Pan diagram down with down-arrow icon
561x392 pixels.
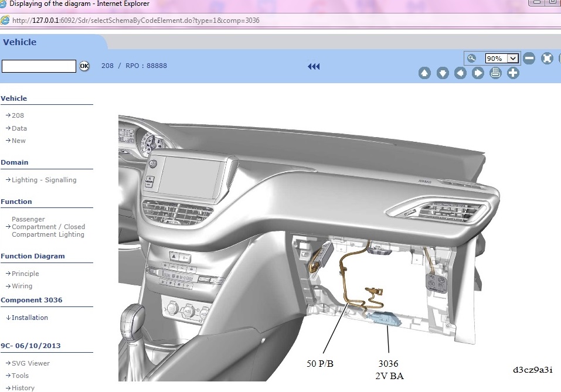coord(443,73)
